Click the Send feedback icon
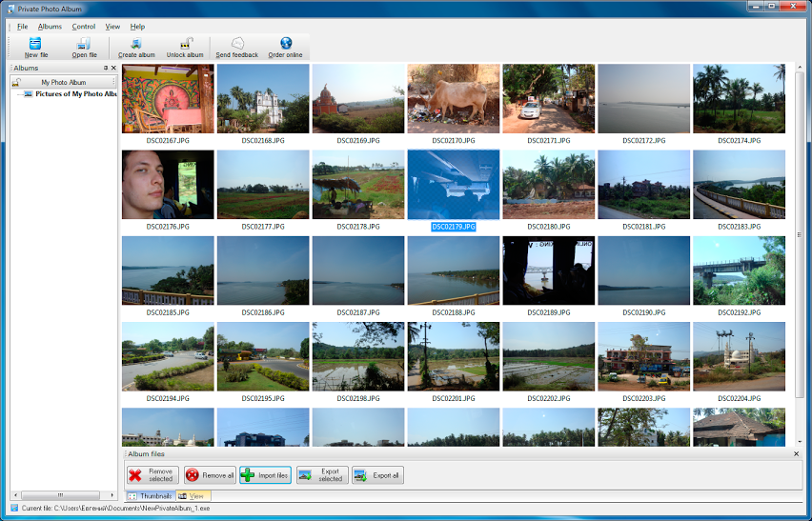The height and width of the screenshot is (521, 812). (x=237, y=44)
